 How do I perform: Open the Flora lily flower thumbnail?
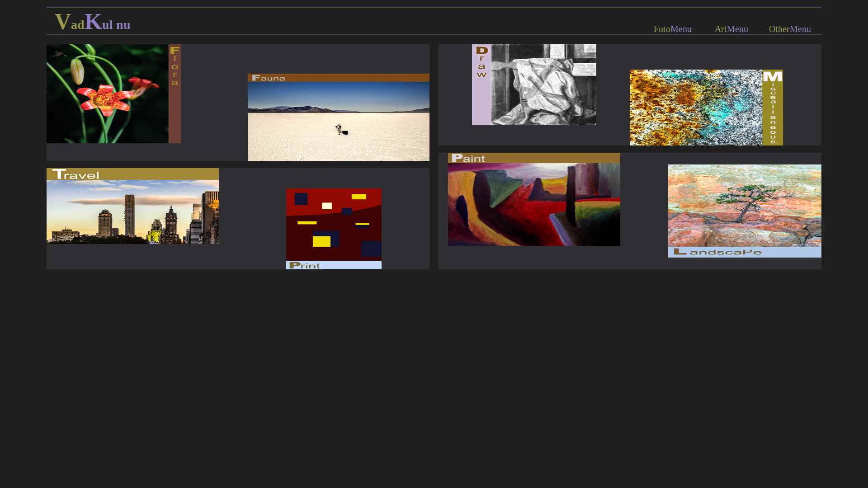107,94
